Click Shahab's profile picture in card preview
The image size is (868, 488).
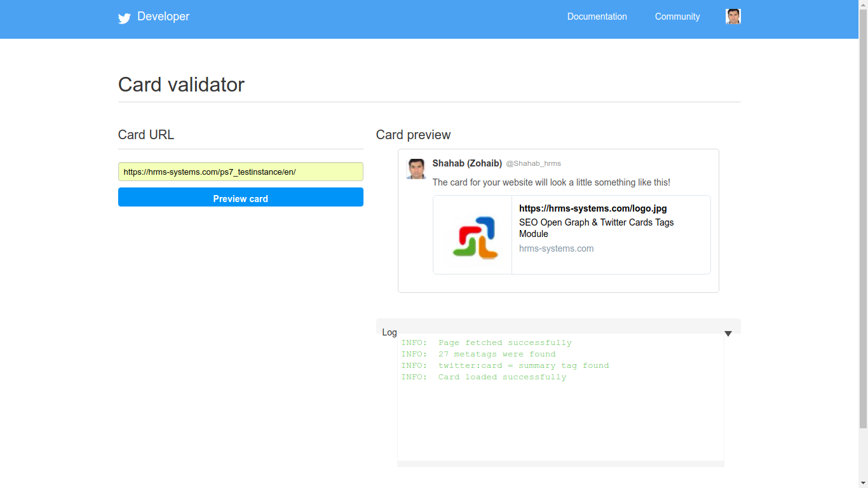tap(416, 169)
